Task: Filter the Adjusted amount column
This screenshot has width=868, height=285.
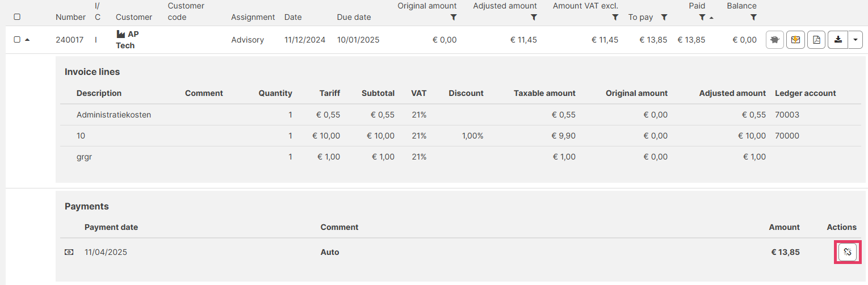Action: point(534,18)
